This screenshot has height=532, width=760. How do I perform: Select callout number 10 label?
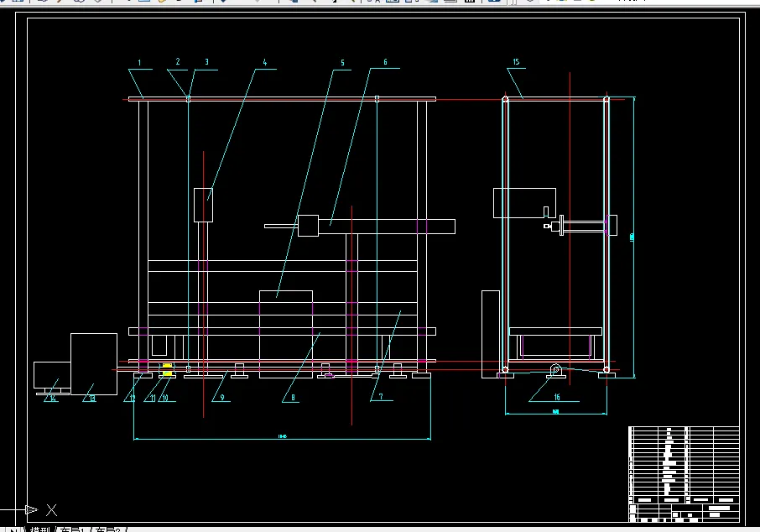pyautogui.click(x=165, y=398)
